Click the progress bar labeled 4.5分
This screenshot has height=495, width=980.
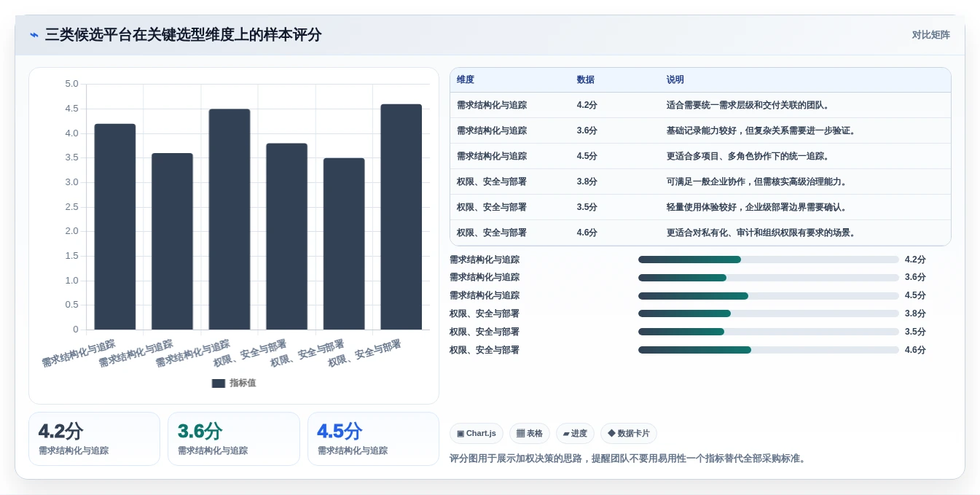point(769,296)
